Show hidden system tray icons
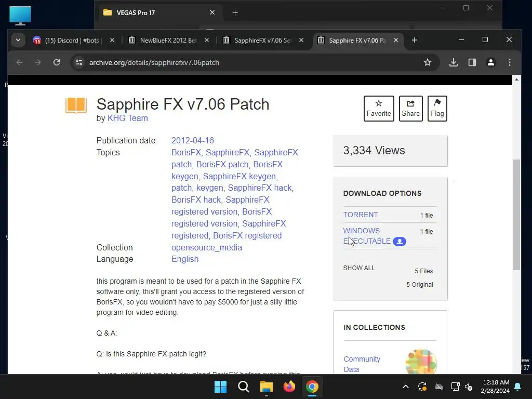Image resolution: width=532 pixels, height=399 pixels. point(405,387)
